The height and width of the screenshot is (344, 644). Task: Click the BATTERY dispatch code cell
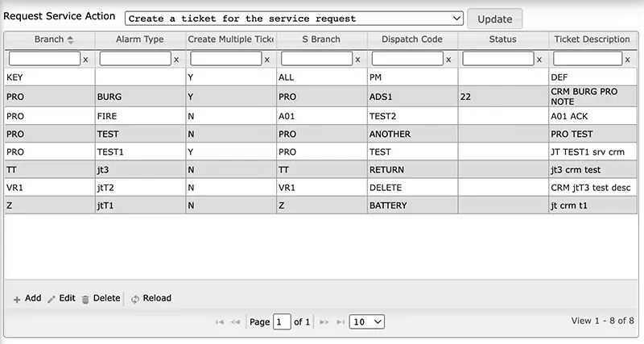412,205
